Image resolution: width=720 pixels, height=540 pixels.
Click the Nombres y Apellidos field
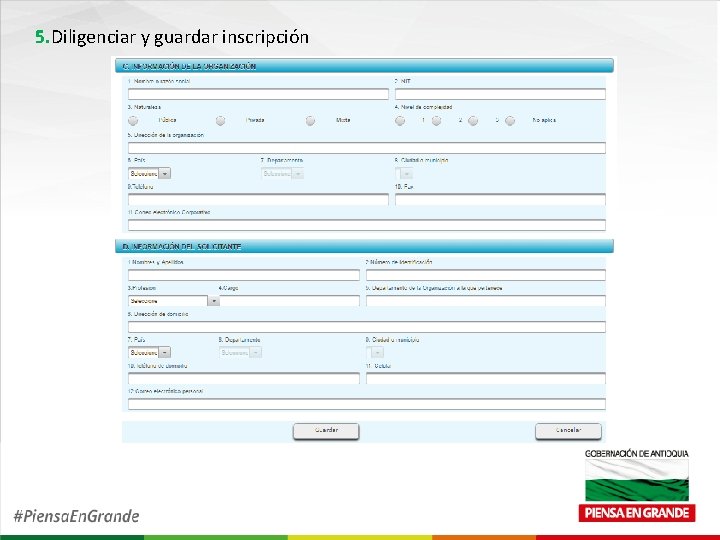(244, 275)
